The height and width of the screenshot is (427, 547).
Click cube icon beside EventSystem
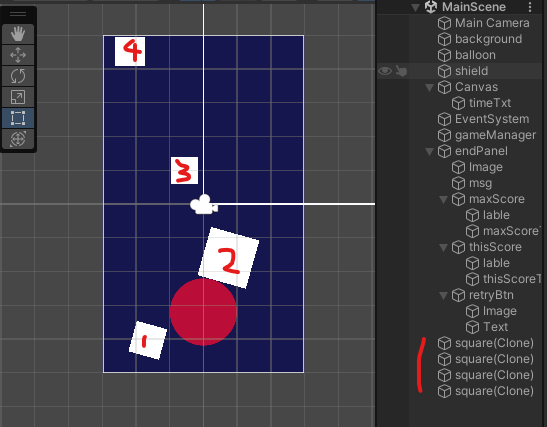(x=444, y=119)
